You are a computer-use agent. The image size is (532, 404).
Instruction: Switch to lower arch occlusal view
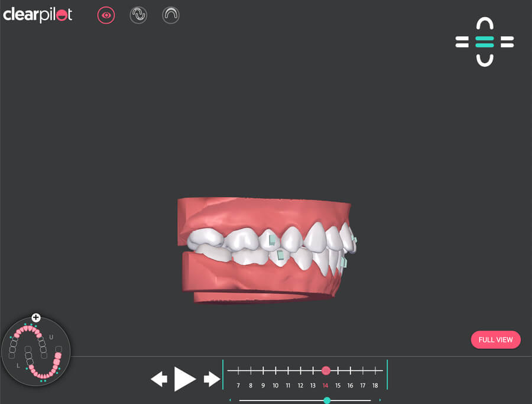[484, 59]
